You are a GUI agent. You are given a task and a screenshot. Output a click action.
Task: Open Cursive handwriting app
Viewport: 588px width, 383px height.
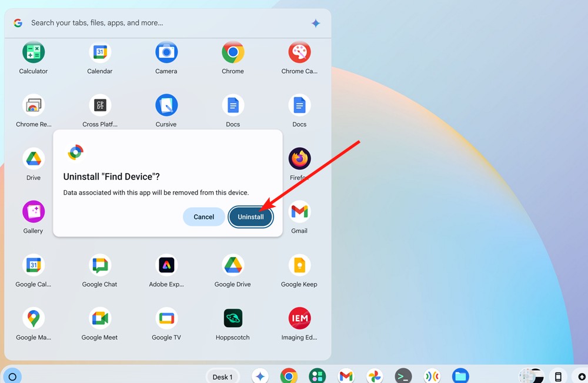[166, 106]
